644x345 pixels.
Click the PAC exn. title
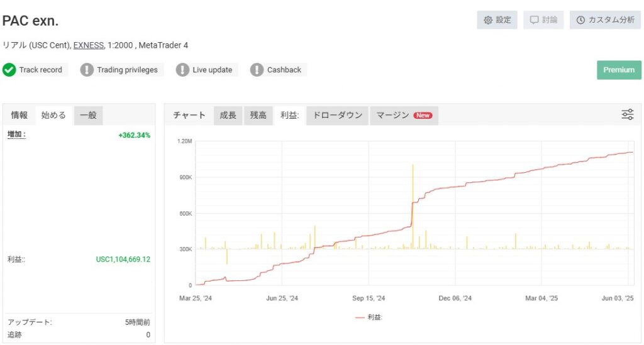(x=30, y=21)
